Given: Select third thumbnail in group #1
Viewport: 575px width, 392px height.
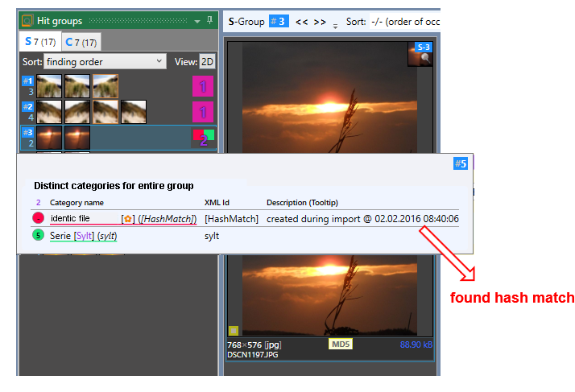Looking at the screenshot, I should click(x=105, y=86).
